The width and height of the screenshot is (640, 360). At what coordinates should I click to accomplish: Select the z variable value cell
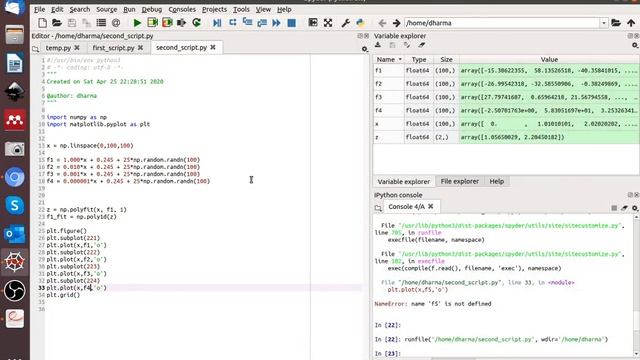pos(549,137)
